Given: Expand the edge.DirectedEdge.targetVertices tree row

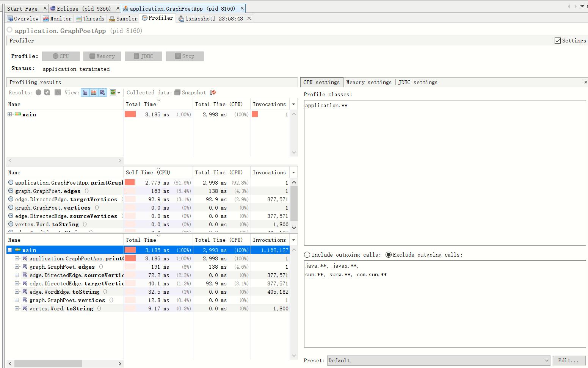Looking at the screenshot, I should tap(17, 283).
